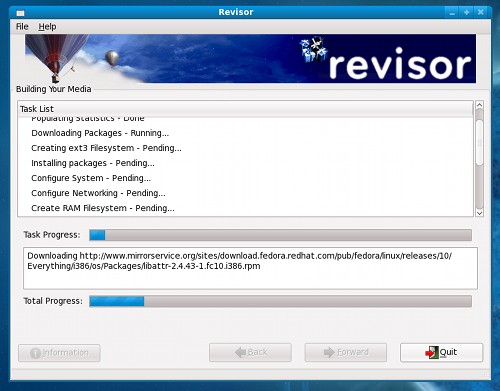
Task: Click the Information button
Action: tap(59, 353)
